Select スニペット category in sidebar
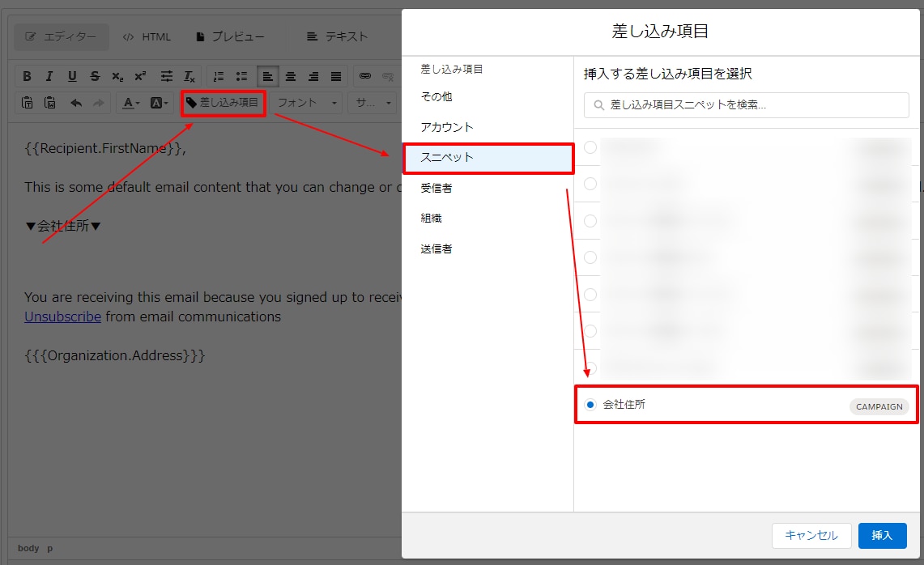Viewport: 924px width, 565px height. [488, 158]
